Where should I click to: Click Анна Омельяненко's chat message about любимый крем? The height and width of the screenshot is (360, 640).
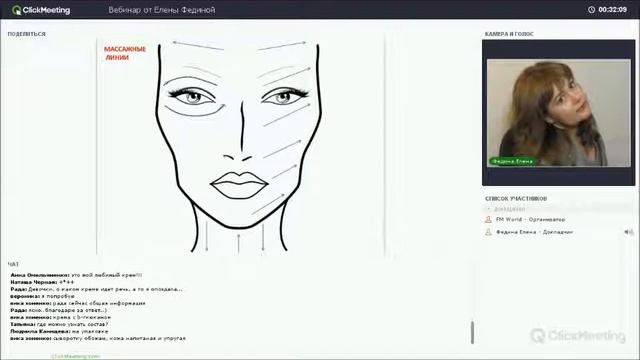point(76,275)
